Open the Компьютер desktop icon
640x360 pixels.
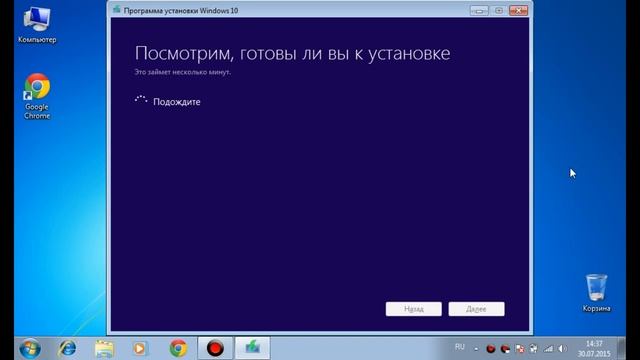pos(37,25)
